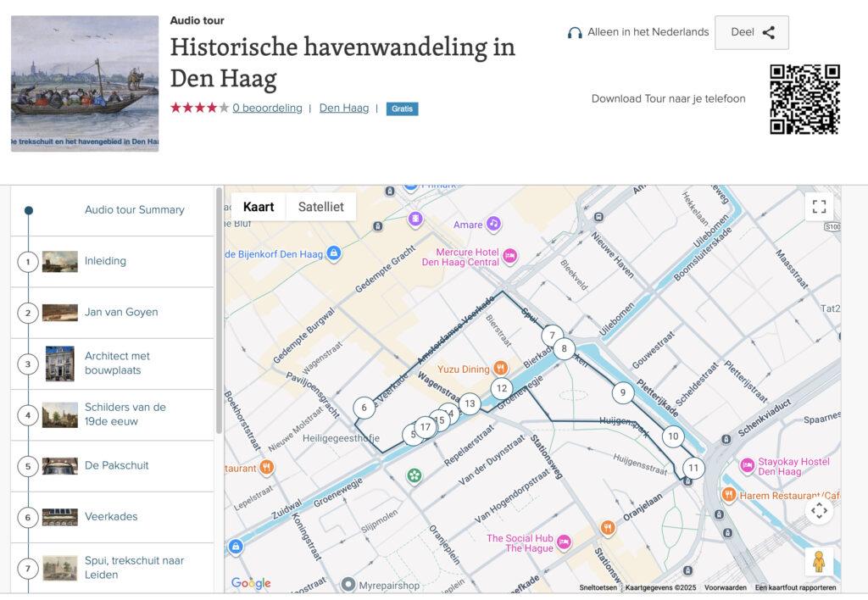Click route stop marker 11

(693, 468)
